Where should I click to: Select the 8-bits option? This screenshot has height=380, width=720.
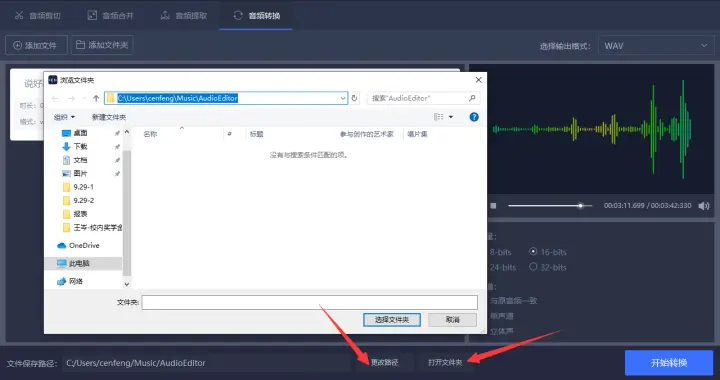click(x=500, y=252)
